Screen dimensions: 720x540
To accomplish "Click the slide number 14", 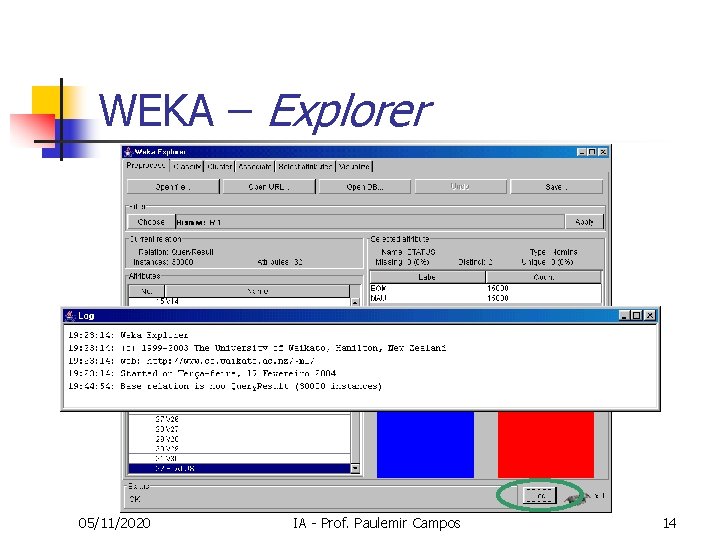I will (x=669, y=523).
